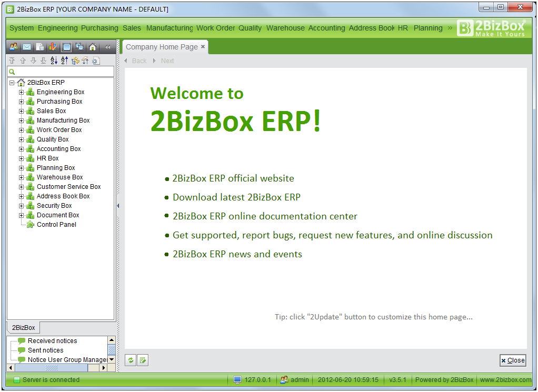The height and width of the screenshot is (392, 538).
Task: Open the Purchasing menu
Action: [99, 28]
